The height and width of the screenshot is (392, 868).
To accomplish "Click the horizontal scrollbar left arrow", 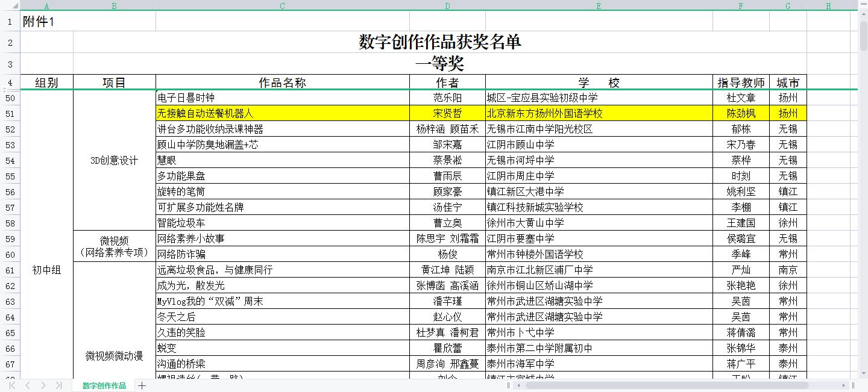I will click(518, 385).
